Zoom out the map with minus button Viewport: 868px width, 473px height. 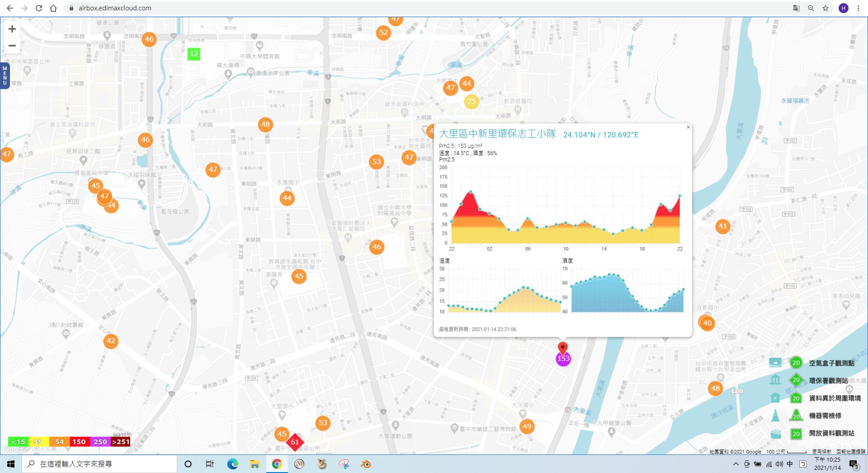(12, 46)
